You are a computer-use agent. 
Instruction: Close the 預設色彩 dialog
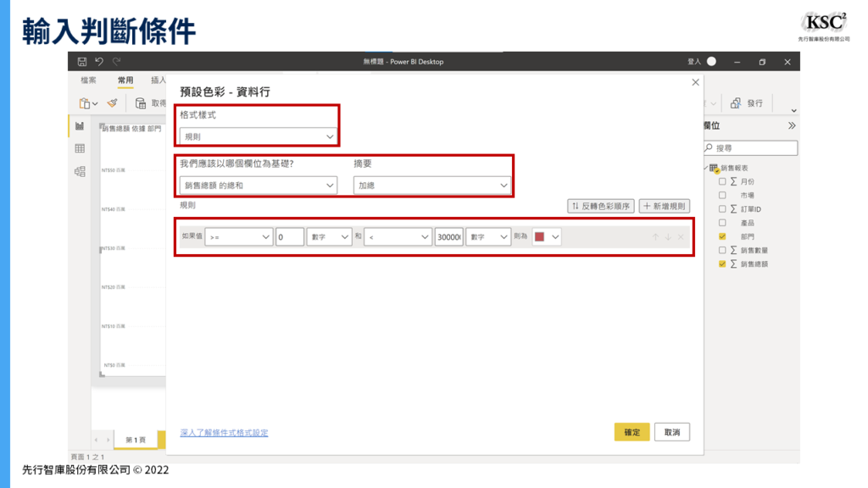[x=695, y=82]
